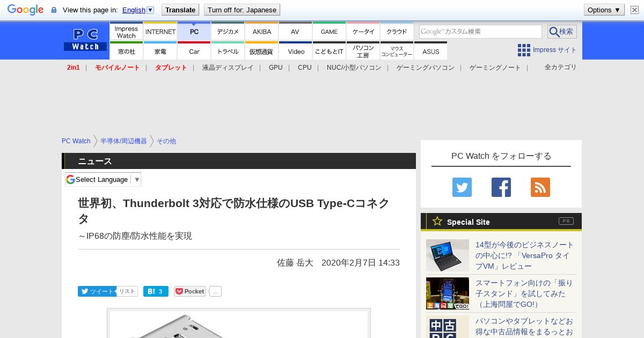The width and height of the screenshot is (644, 338).
Task: Open the 中古品情報 article link
Action: [524, 326]
